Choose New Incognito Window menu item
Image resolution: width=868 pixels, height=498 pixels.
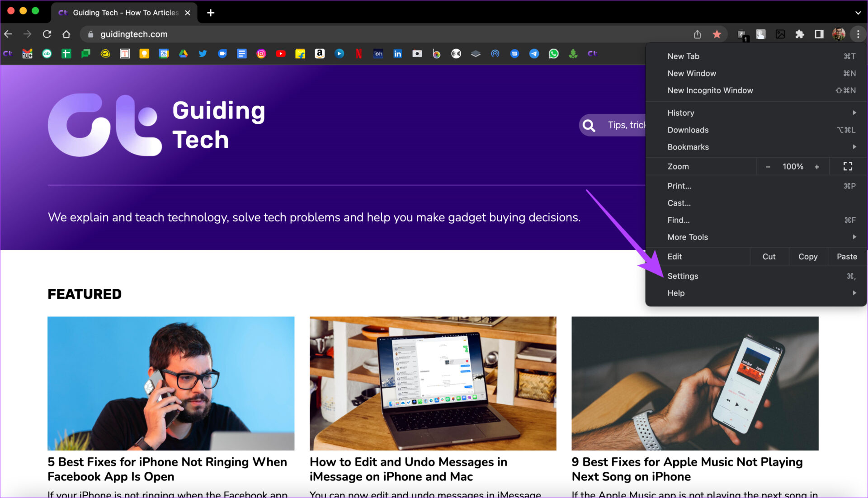756,90
